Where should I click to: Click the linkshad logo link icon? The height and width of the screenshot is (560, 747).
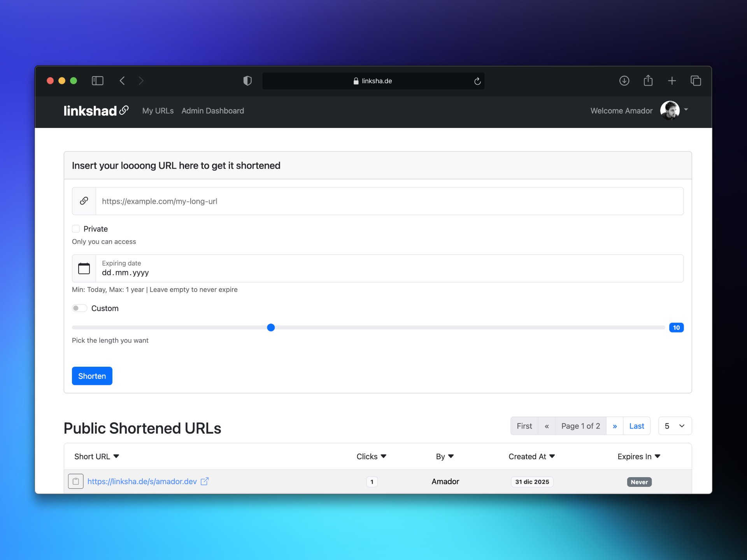tap(123, 110)
